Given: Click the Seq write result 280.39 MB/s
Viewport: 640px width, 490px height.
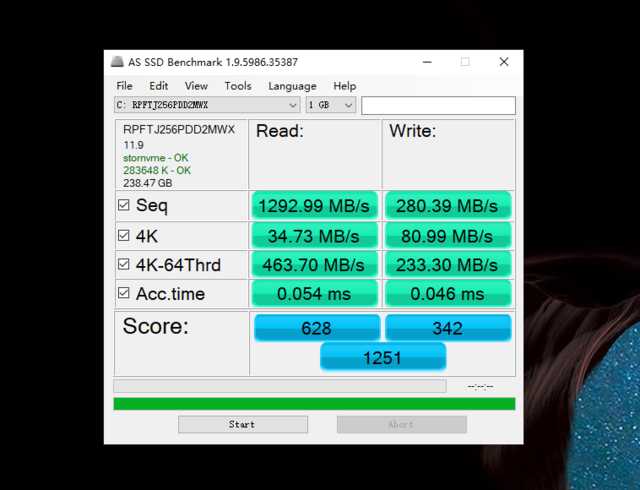Looking at the screenshot, I should pyautogui.click(x=448, y=205).
